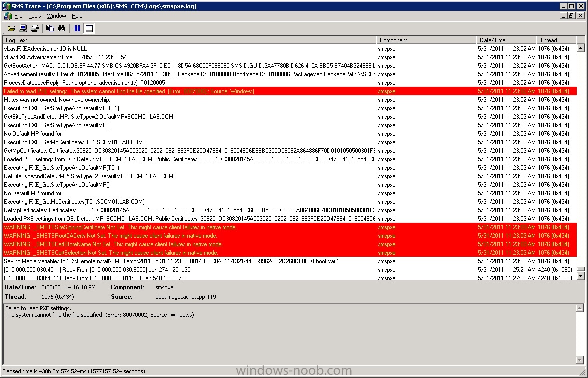Click the Date/Time column header
The image size is (588, 378).
(505, 40)
